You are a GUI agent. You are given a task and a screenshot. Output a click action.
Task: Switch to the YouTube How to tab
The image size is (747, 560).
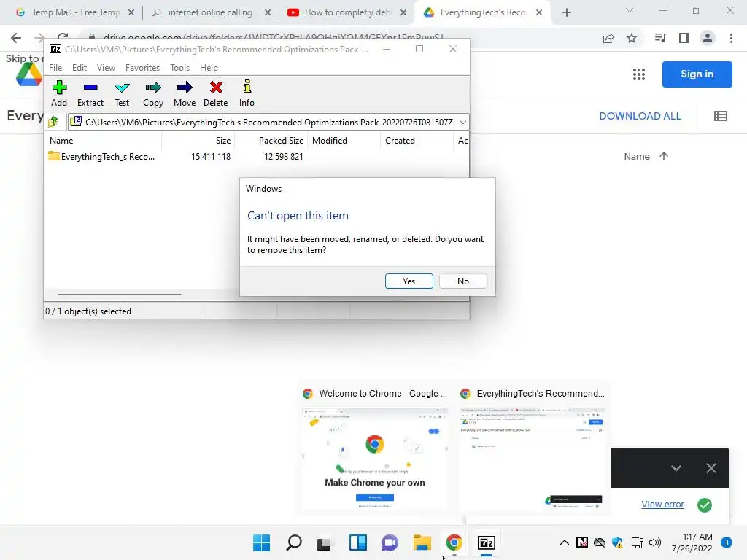coord(347,12)
